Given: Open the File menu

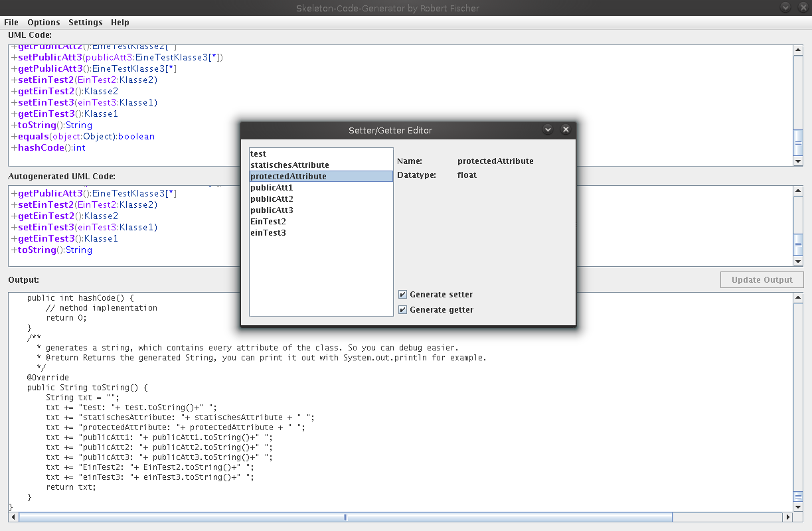Looking at the screenshot, I should pyautogui.click(x=11, y=22).
